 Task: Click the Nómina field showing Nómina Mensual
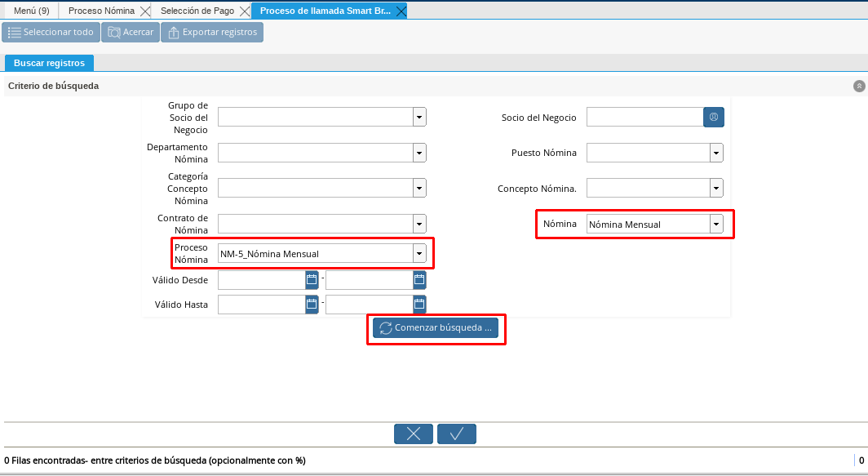coord(649,224)
